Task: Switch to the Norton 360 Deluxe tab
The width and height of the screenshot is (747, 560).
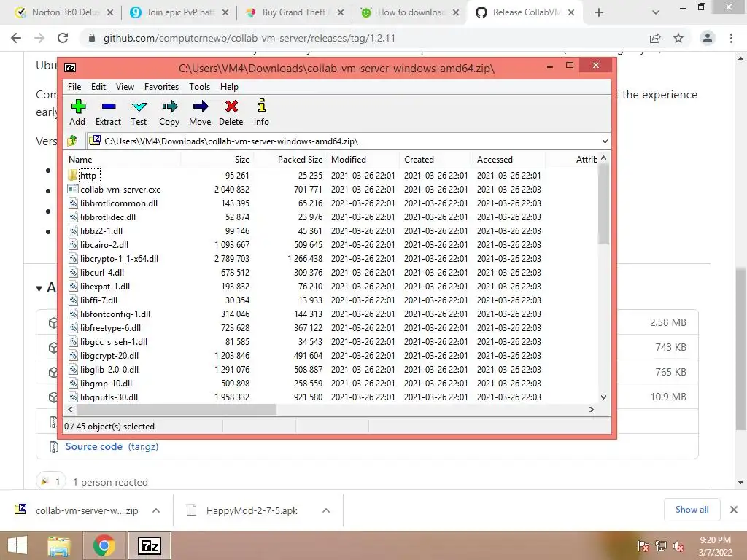Action: pos(64,12)
